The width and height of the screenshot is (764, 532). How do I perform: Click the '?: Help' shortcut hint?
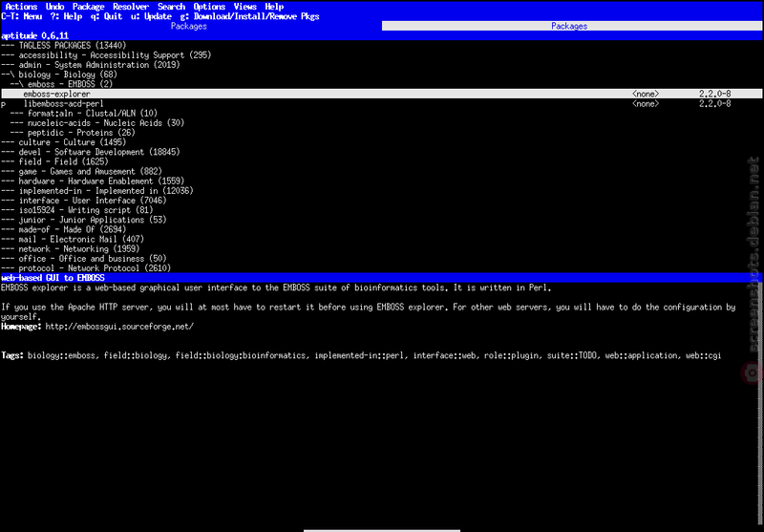click(x=66, y=16)
